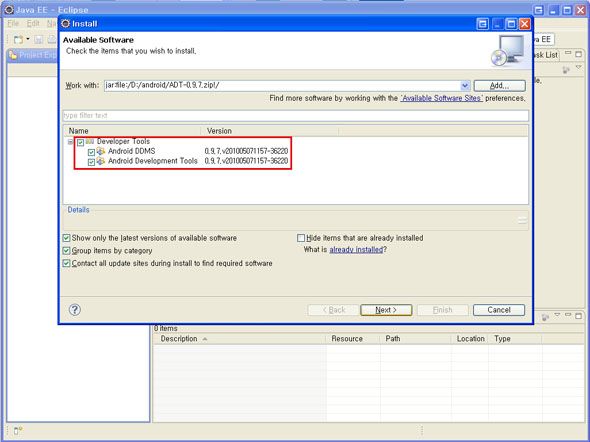Expand the Details section scroll control

coord(522,220)
